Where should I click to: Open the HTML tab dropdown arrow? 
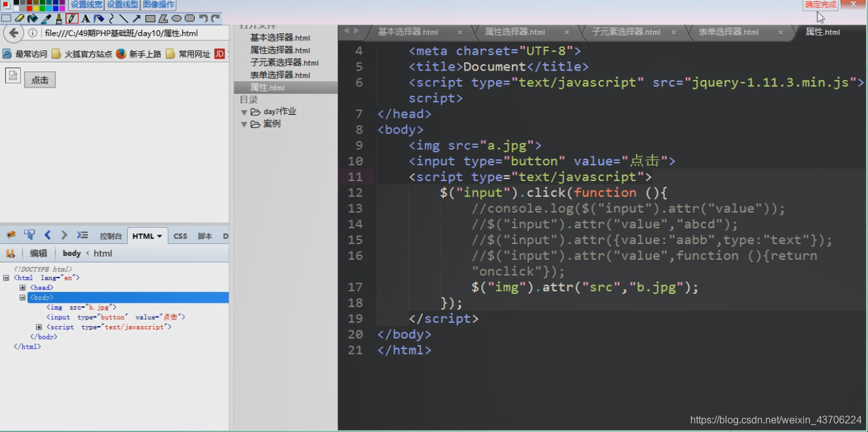tap(159, 236)
